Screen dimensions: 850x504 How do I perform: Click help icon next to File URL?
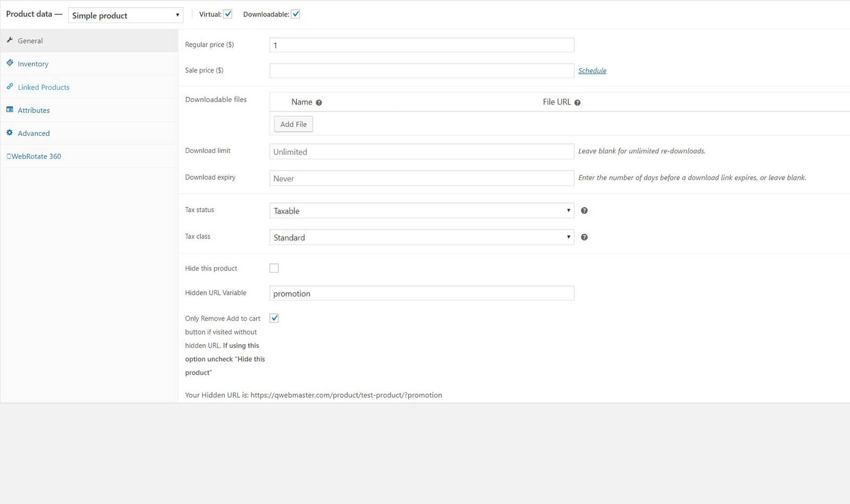click(x=577, y=102)
